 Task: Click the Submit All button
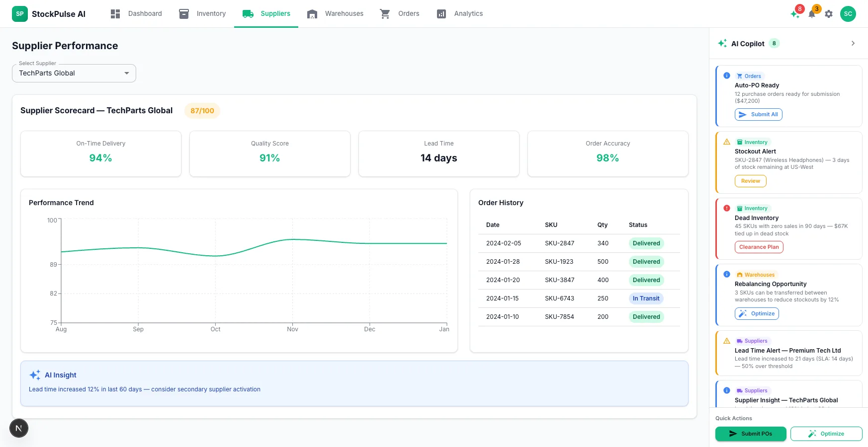pos(759,115)
